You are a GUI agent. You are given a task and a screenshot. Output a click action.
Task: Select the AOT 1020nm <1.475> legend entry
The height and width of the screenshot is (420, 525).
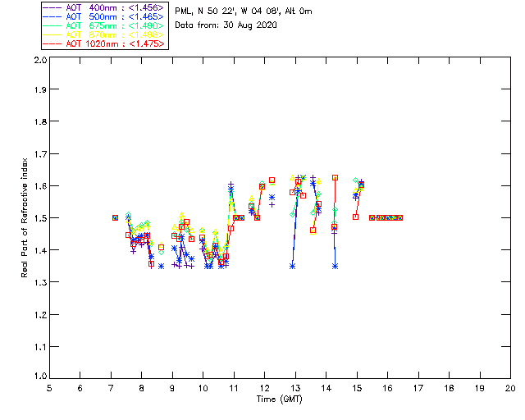tap(105, 43)
